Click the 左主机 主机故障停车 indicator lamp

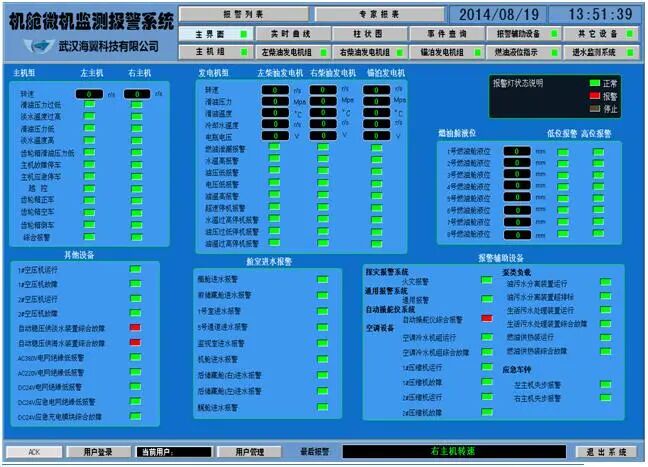tap(89, 164)
